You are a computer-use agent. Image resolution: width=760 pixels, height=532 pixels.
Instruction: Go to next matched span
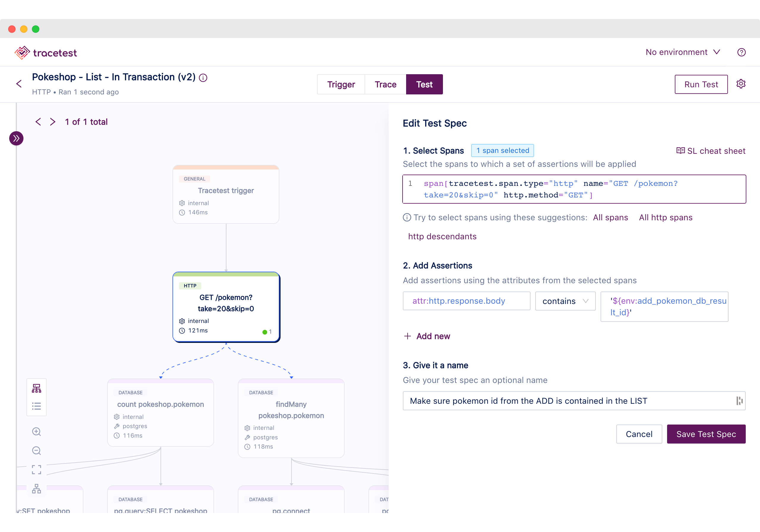tap(53, 122)
